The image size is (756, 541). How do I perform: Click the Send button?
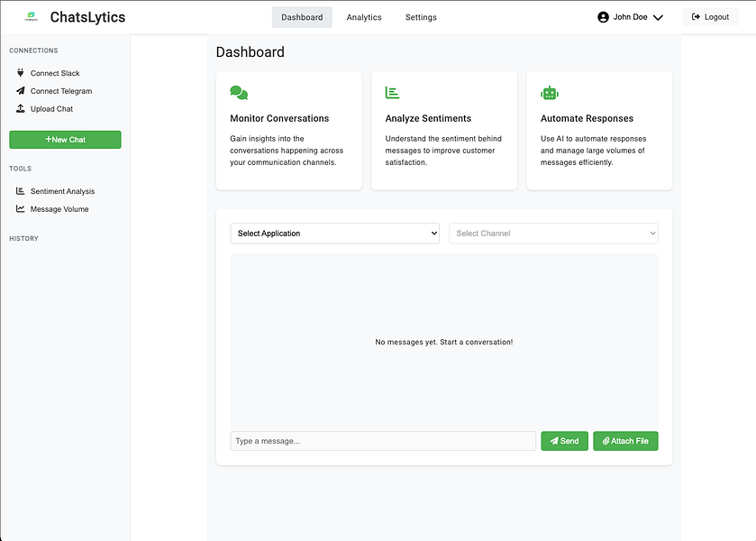click(565, 441)
